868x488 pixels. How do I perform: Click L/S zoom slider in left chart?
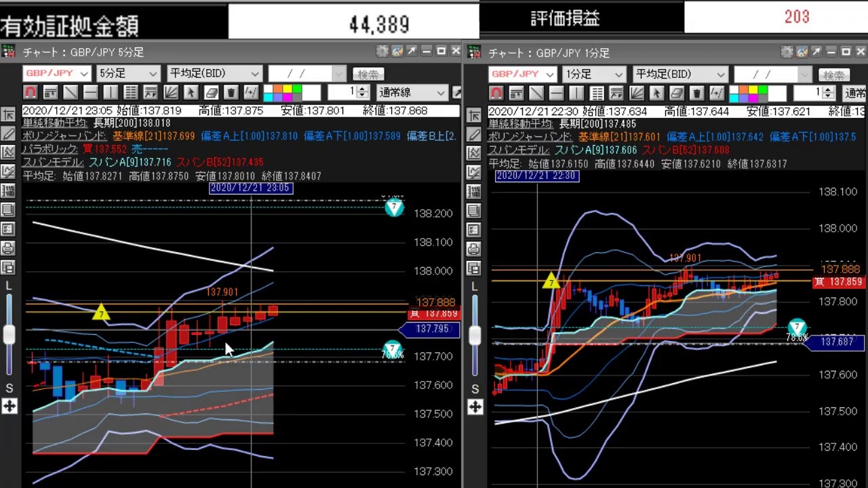(9, 335)
